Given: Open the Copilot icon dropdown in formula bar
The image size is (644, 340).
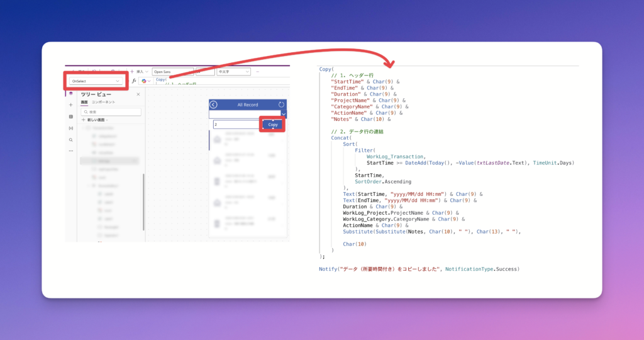Looking at the screenshot, I should tap(146, 81).
